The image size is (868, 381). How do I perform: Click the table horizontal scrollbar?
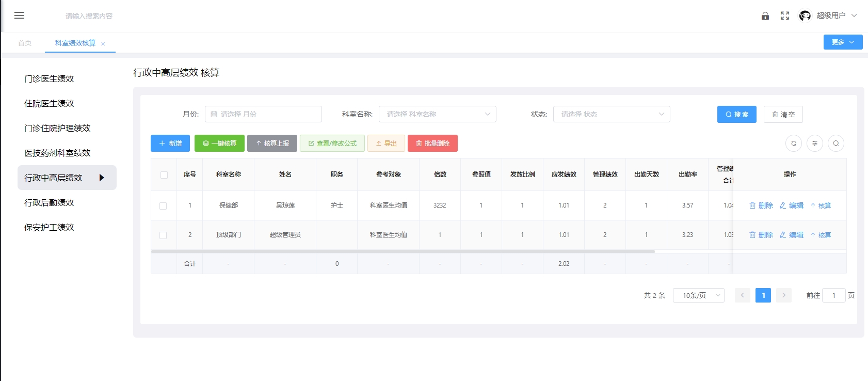403,251
